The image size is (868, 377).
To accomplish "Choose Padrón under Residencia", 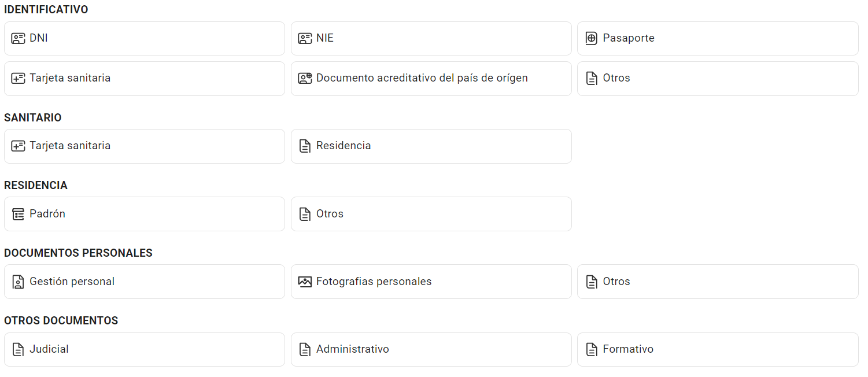I will pos(145,213).
